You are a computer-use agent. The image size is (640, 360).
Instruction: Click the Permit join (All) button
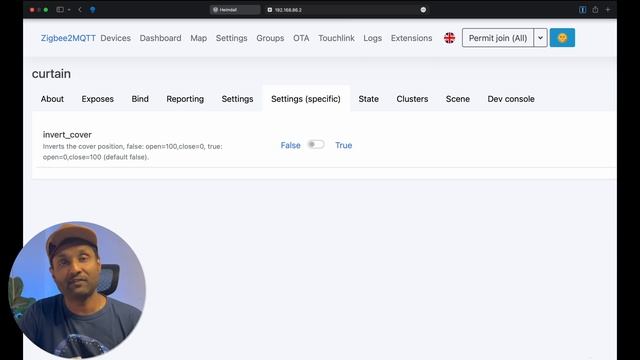click(x=498, y=38)
